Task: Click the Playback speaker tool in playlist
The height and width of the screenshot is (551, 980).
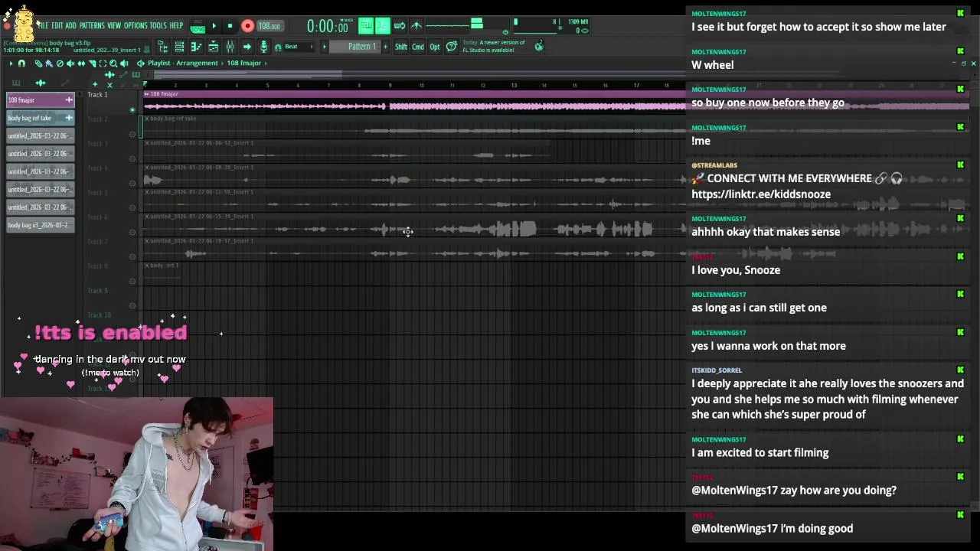Action: click(x=124, y=64)
